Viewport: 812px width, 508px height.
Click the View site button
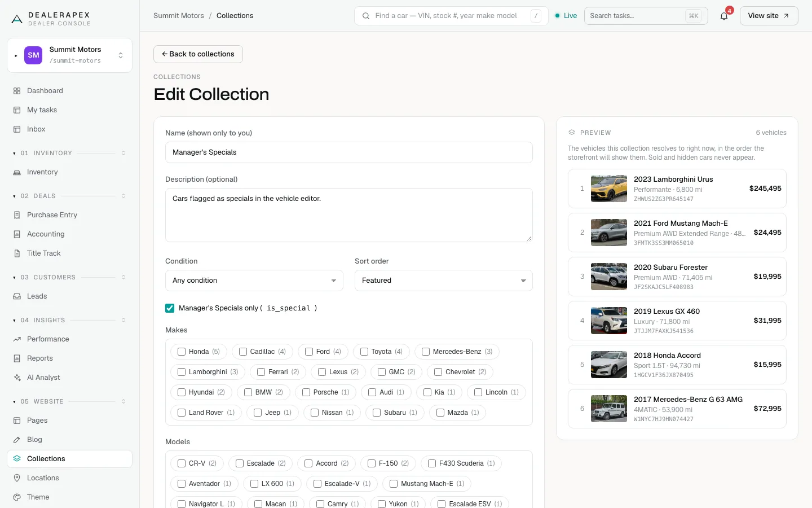click(x=769, y=16)
